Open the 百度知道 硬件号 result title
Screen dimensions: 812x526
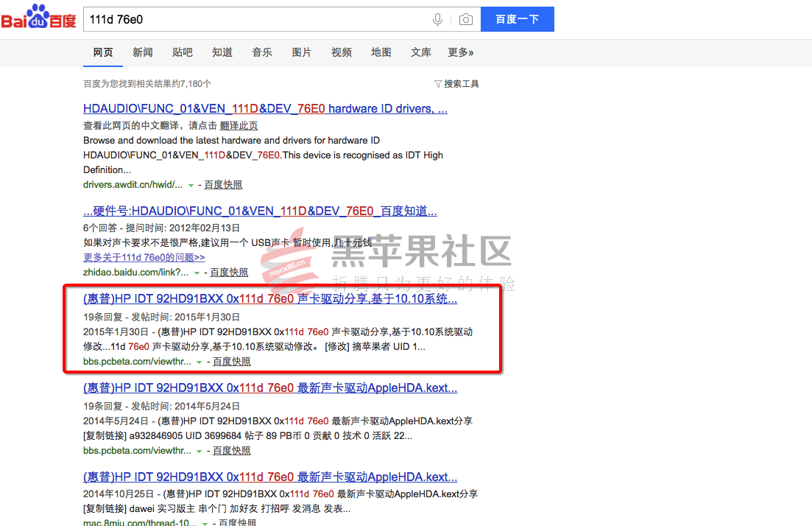260,211
